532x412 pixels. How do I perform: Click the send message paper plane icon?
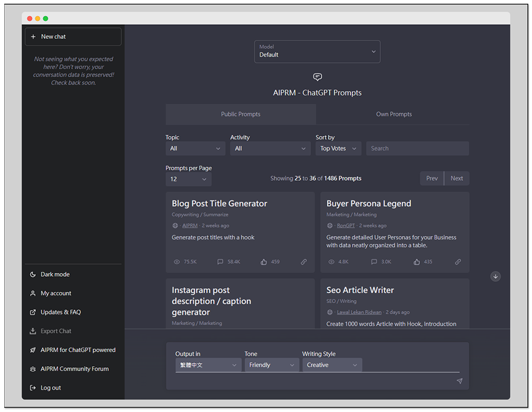point(459,381)
